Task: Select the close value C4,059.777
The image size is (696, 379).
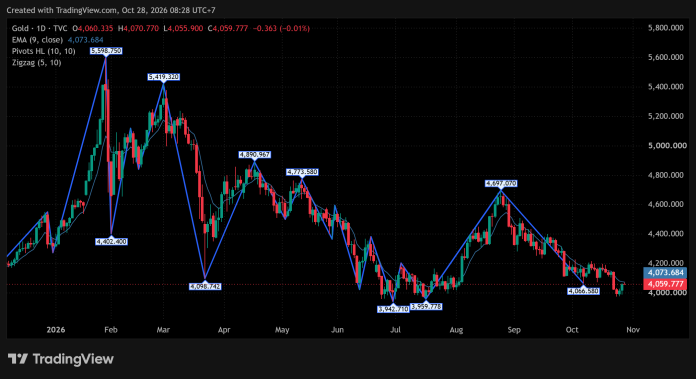Action: point(228,28)
